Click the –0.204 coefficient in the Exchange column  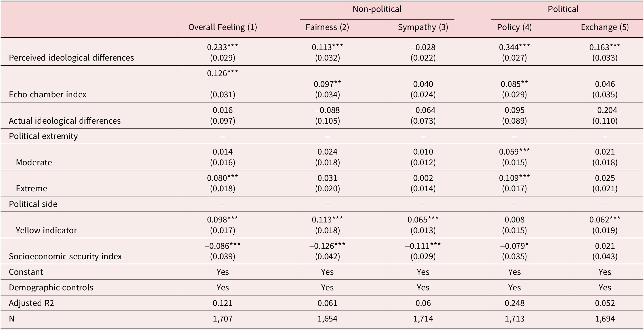(x=605, y=110)
